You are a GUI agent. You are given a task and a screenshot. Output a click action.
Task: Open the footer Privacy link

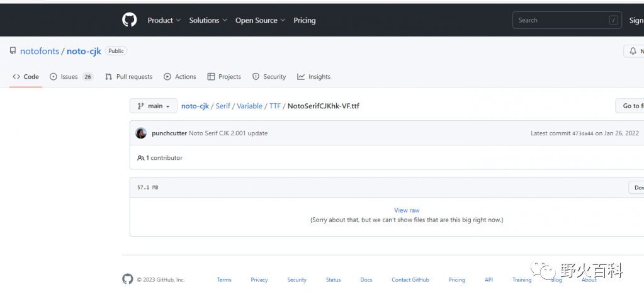259,279
